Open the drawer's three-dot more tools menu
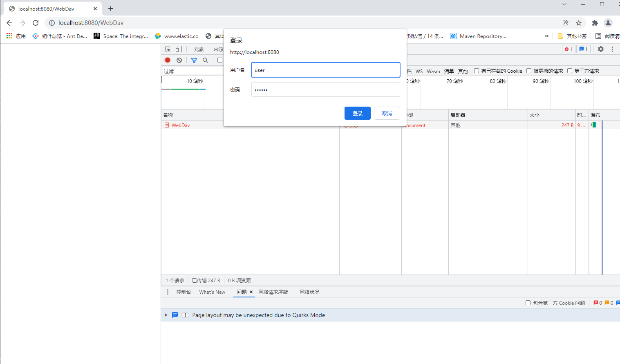This screenshot has height=364, width=620. click(168, 292)
